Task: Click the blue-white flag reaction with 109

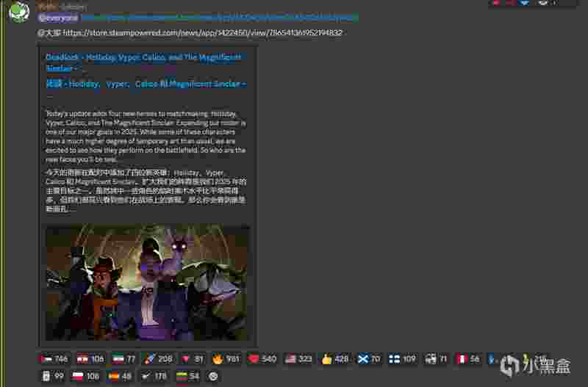Action: tap(402, 359)
